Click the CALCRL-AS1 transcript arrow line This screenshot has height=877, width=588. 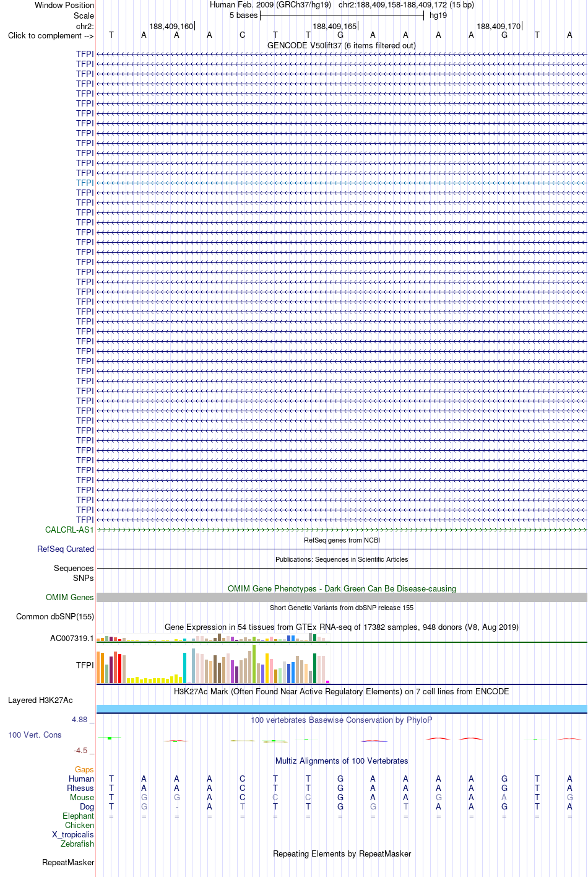[342, 530]
